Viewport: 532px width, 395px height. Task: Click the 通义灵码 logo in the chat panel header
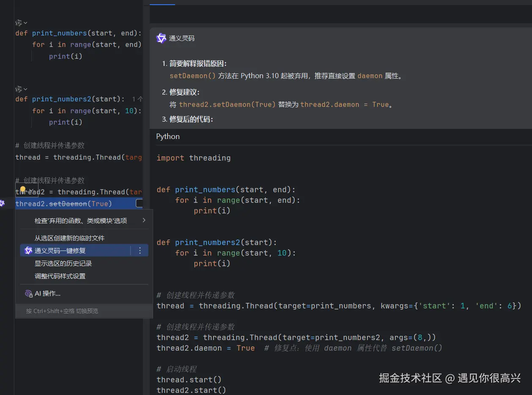point(161,38)
